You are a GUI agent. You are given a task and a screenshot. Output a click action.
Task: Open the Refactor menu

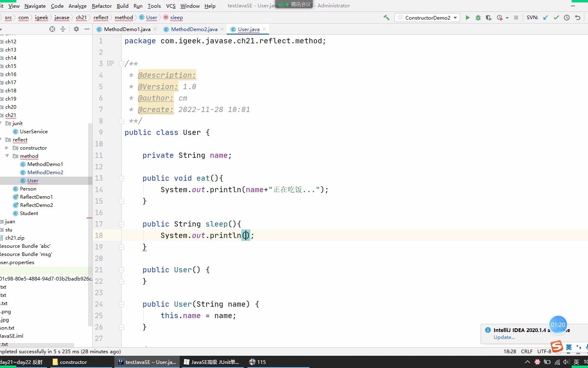[102, 6]
